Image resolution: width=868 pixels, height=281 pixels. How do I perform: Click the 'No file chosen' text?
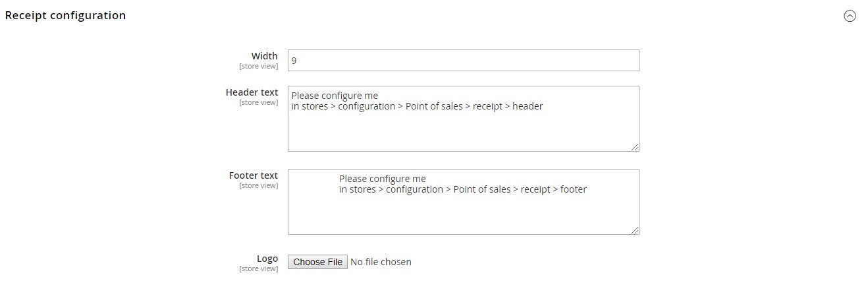(x=381, y=262)
